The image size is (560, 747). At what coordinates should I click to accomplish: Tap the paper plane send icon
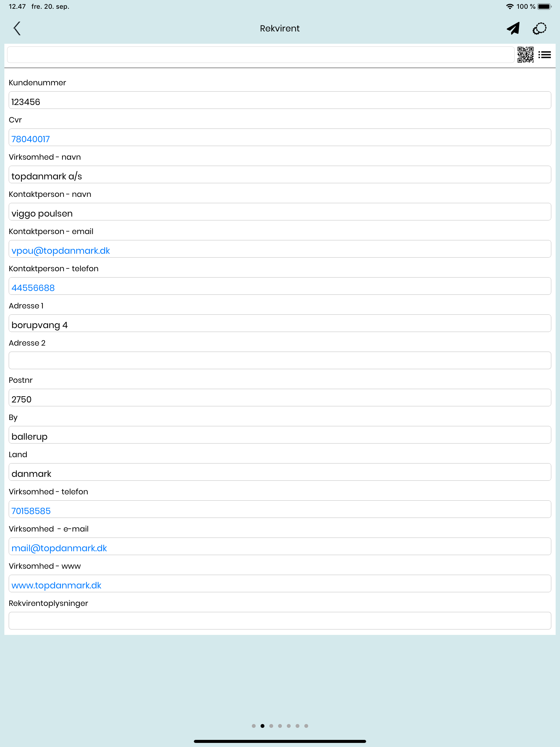click(x=513, y=28)
